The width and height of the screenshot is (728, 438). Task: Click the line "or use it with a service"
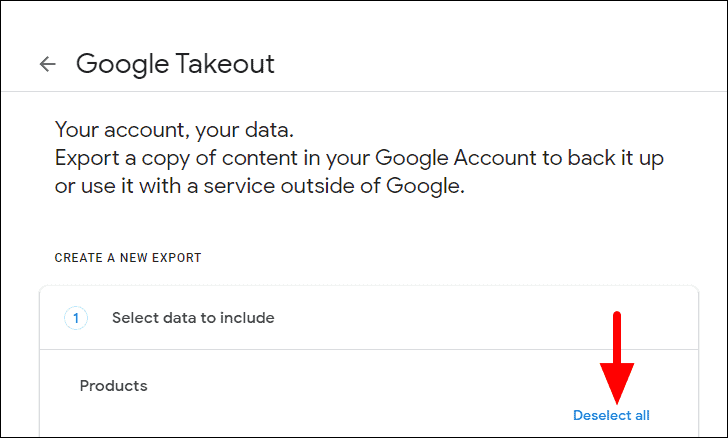tap(260, 187)
